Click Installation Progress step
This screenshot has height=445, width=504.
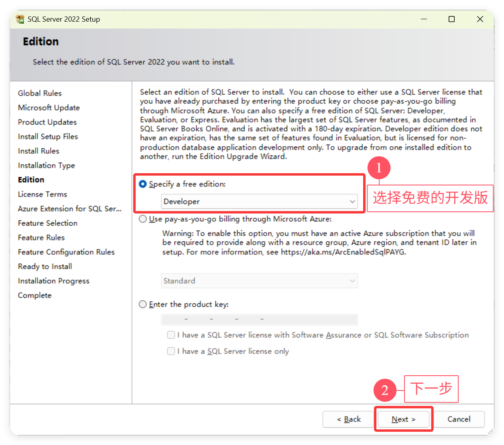tap(53, 281)
